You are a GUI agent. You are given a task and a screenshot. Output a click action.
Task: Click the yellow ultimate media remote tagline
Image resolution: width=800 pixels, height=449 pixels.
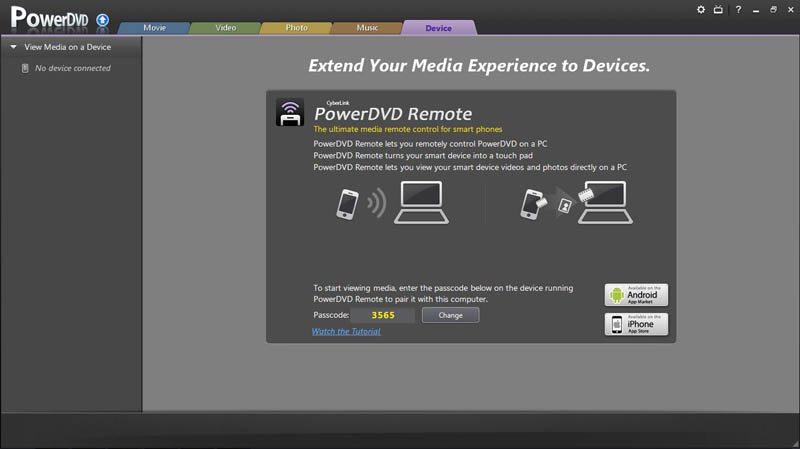pos(408,130)
